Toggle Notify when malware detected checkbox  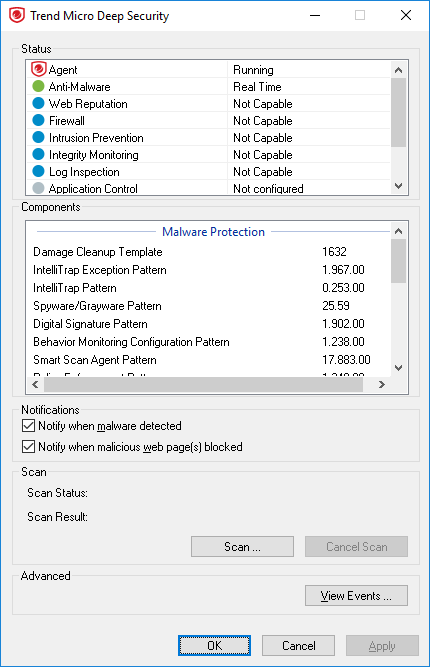pos(28,426)
